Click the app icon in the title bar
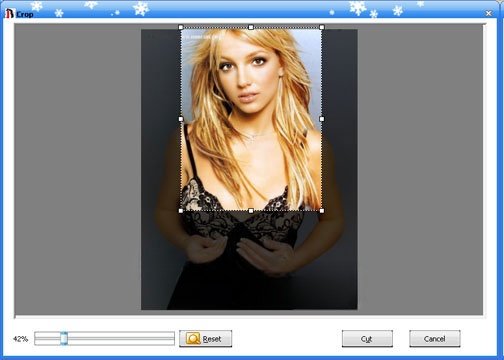Image resolution: width=504 pixels, height=360 pixels. point(10,14)
